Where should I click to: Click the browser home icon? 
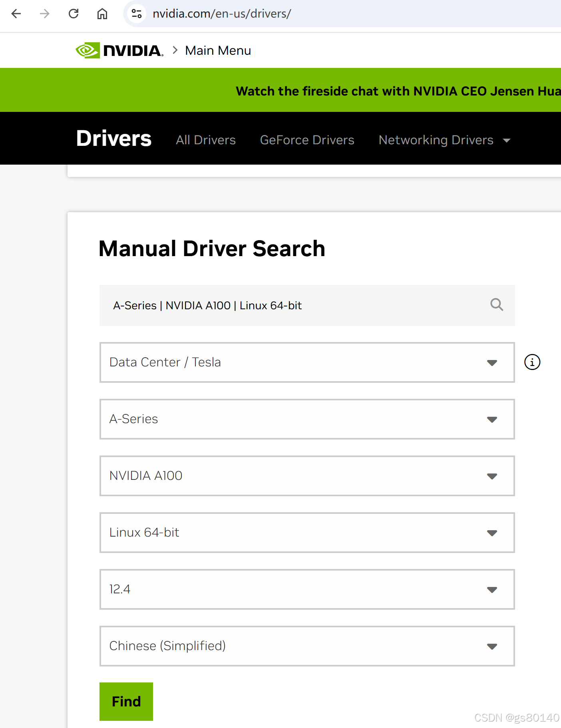[102, 14]
